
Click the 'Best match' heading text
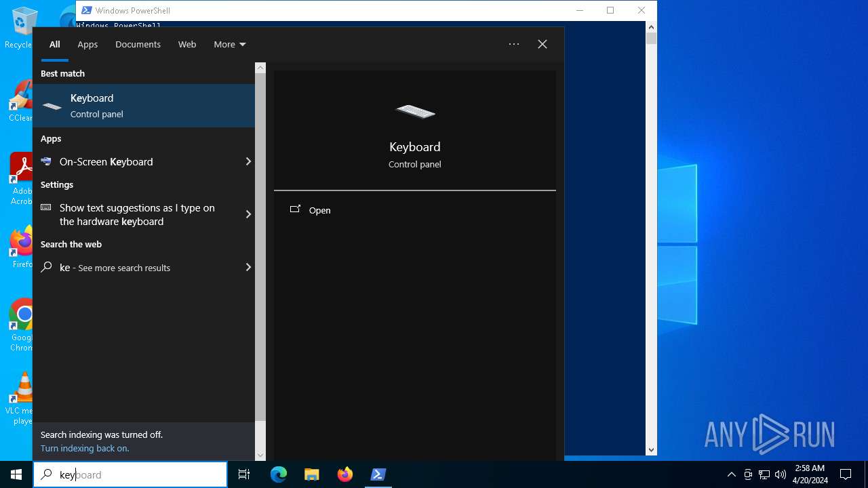coord(62,73)
